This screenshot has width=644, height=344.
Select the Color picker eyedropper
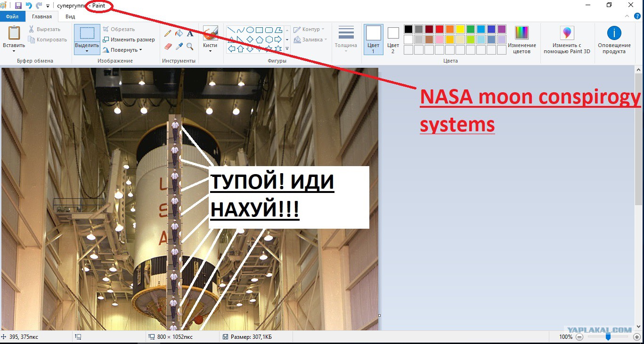click(179, 46)
